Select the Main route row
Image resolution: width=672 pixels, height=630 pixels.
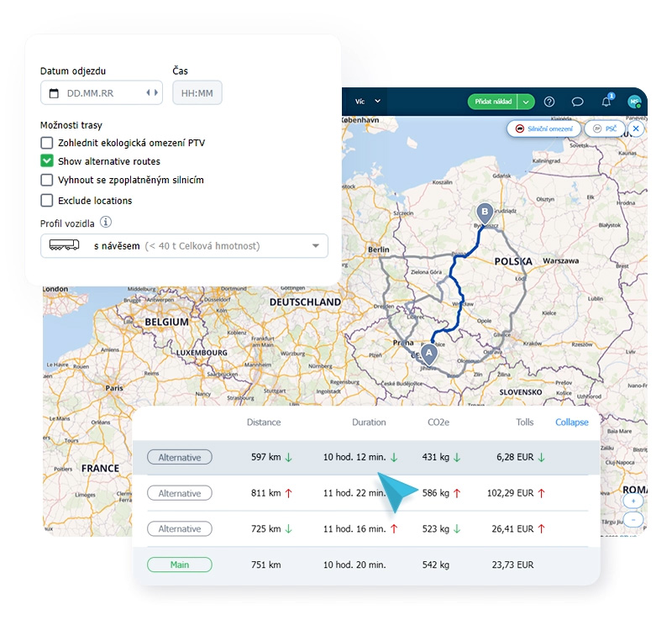coord(366,564)
